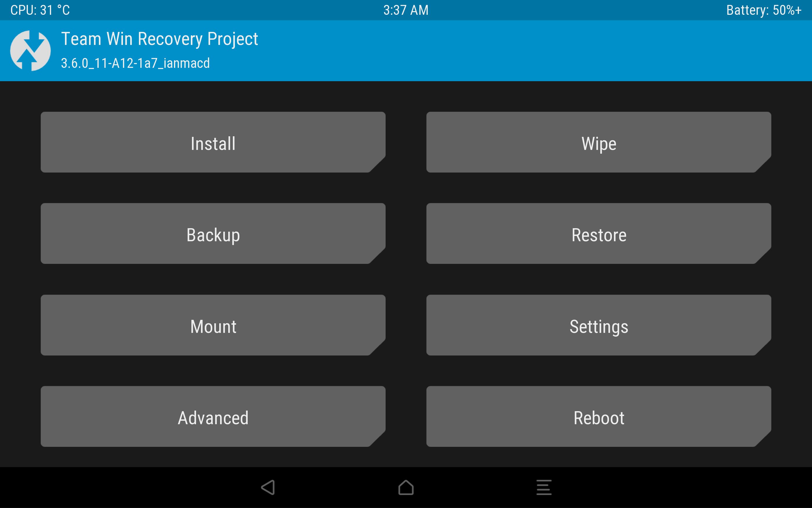The image size is (812, 508).
Task: Click the Battery 50%+ indicator
Action: click(764, 10)
